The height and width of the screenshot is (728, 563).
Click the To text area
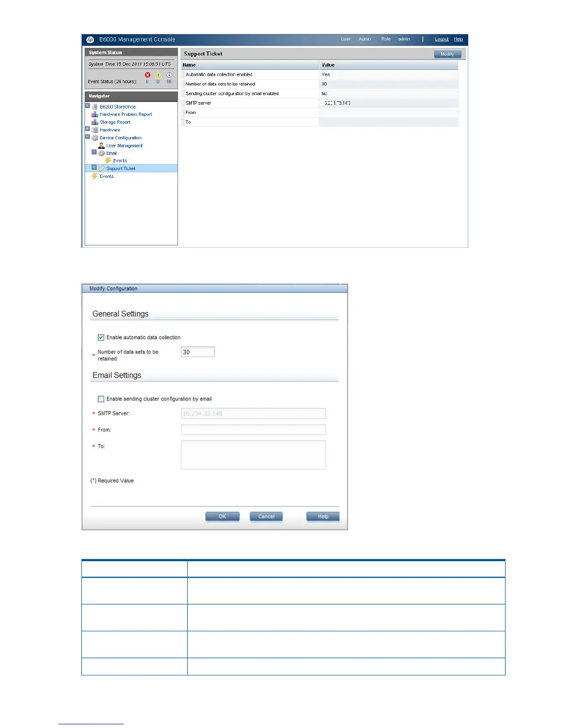253,455
